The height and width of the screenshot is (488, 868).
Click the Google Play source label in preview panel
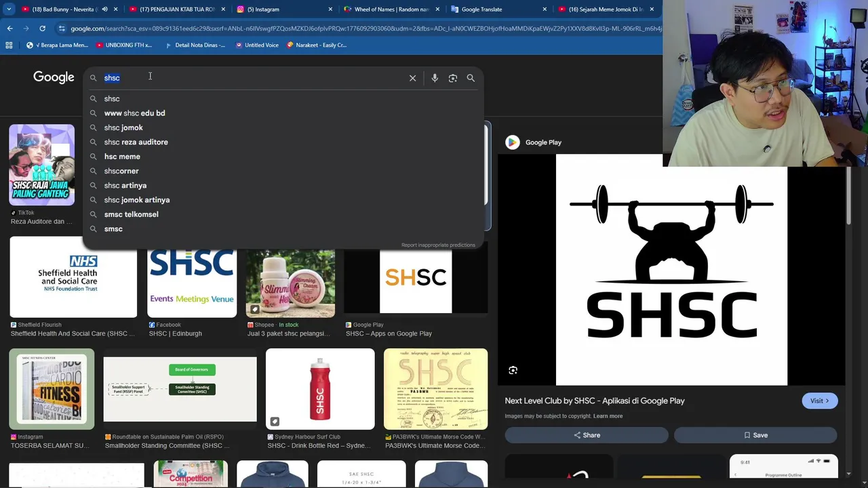543,142
